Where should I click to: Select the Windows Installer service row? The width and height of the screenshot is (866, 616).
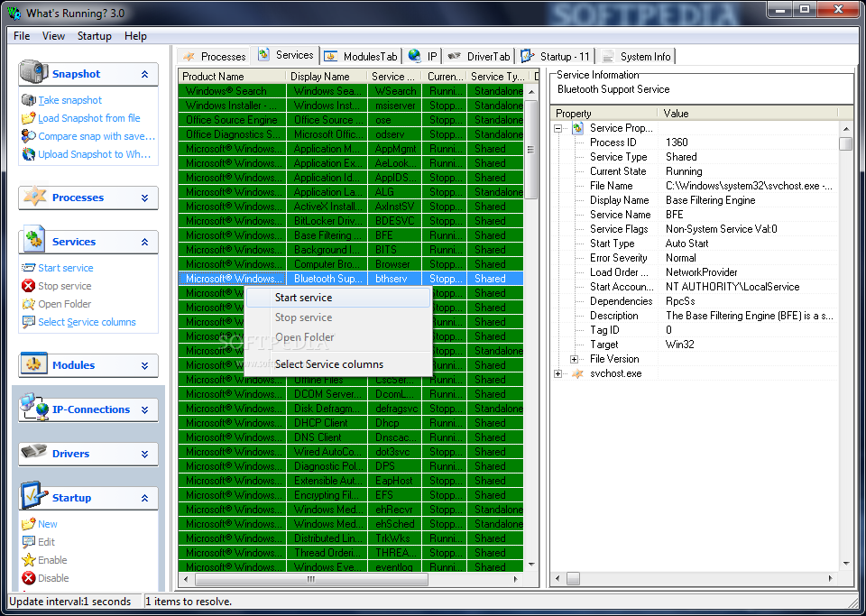coord(351,106)
